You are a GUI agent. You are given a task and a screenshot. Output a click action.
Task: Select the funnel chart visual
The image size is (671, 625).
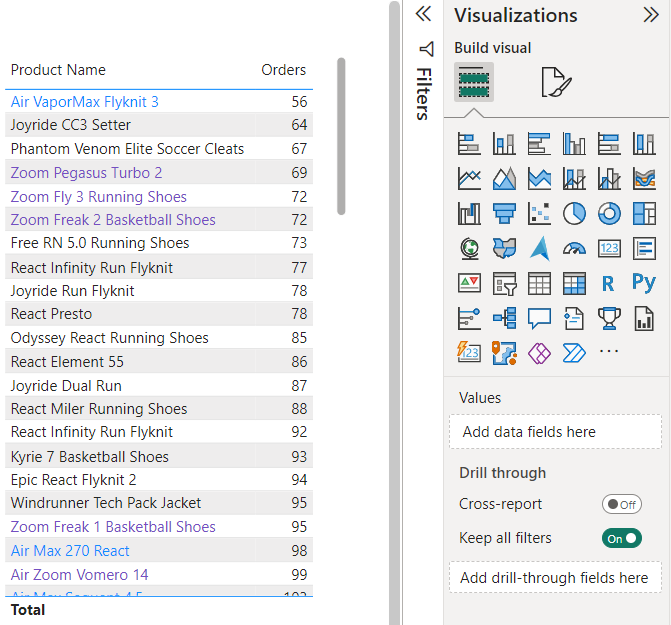(504, 213)
